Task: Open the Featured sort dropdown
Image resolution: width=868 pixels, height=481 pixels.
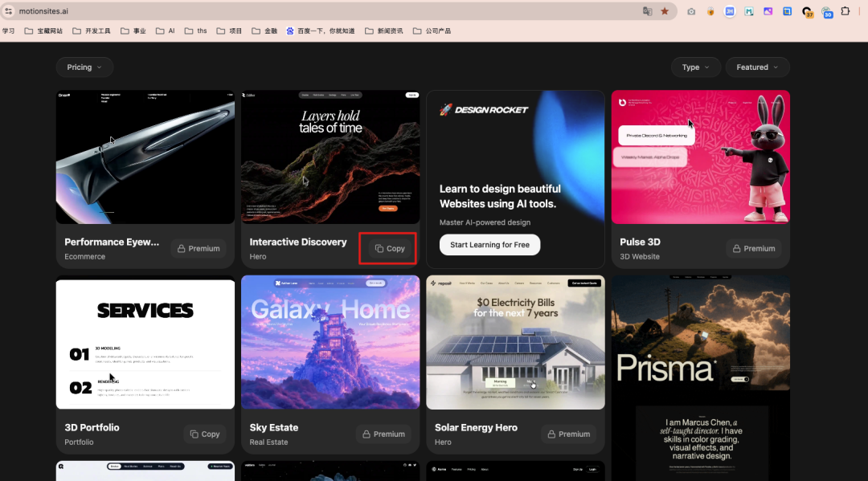Action: 757,67
